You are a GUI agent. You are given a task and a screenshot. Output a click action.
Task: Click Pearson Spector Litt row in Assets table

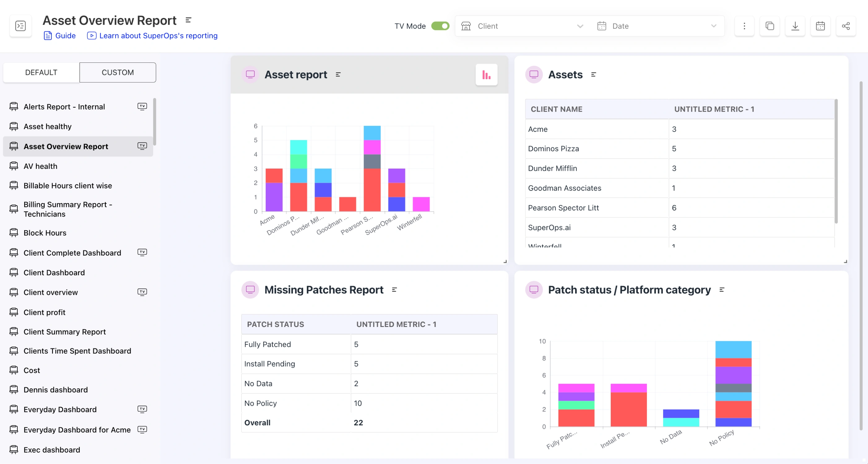point(680,208)
